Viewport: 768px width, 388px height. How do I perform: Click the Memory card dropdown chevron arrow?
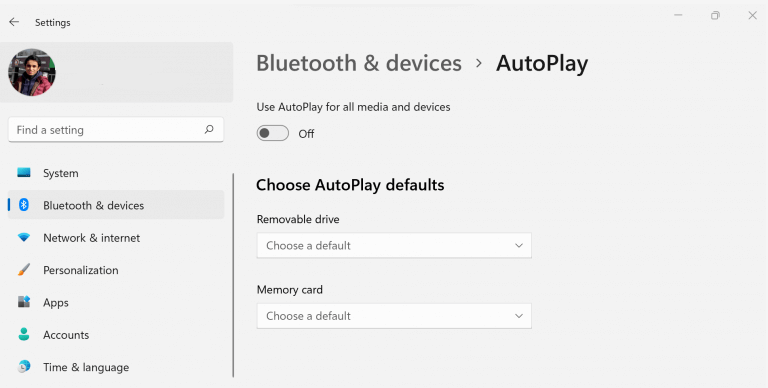(x=519, y=316)
